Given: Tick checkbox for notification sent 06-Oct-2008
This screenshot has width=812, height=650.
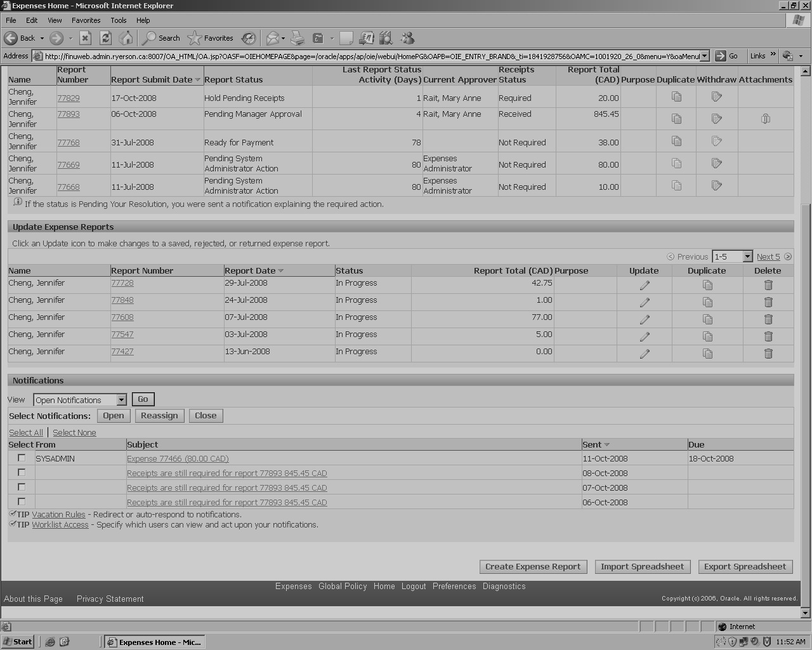Looking at the screenshot, I should (x=22, y=501).
